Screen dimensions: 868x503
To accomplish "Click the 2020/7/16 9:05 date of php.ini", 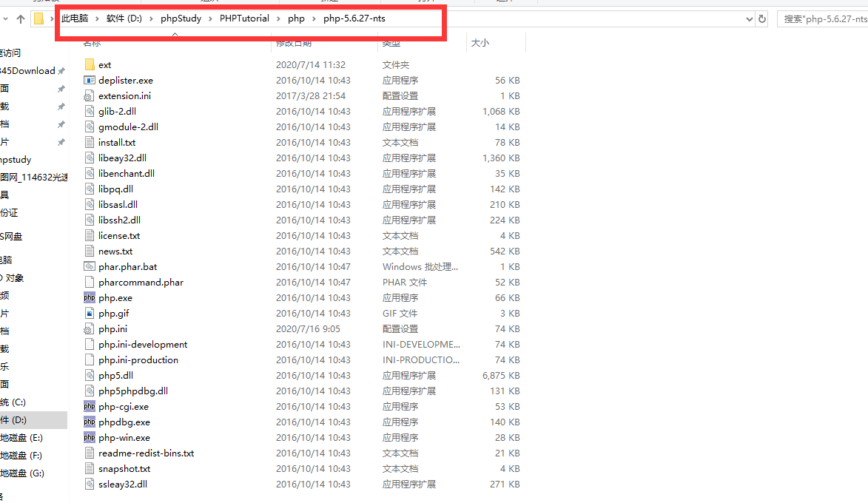I will (x=308, y=328).
